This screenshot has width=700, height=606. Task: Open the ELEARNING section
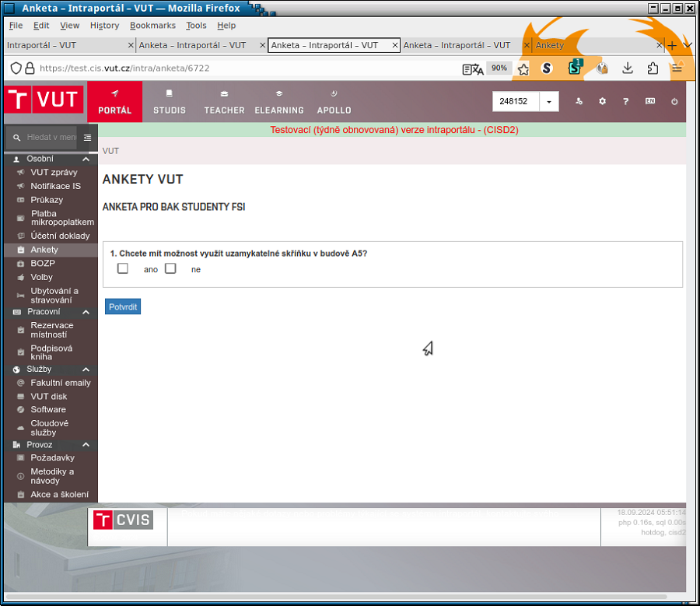pos(279,102)
